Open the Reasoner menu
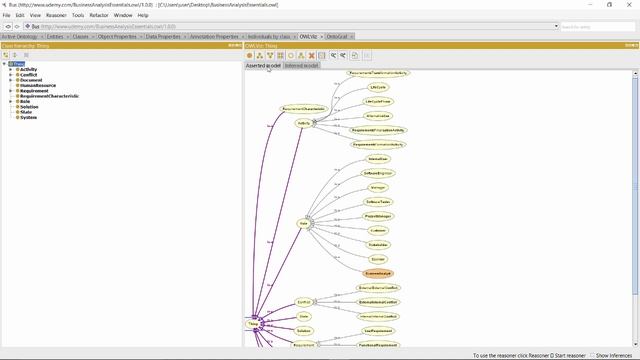Image resolution: width=640 pixels, height=360 pixels. click(x=56, y=15)
